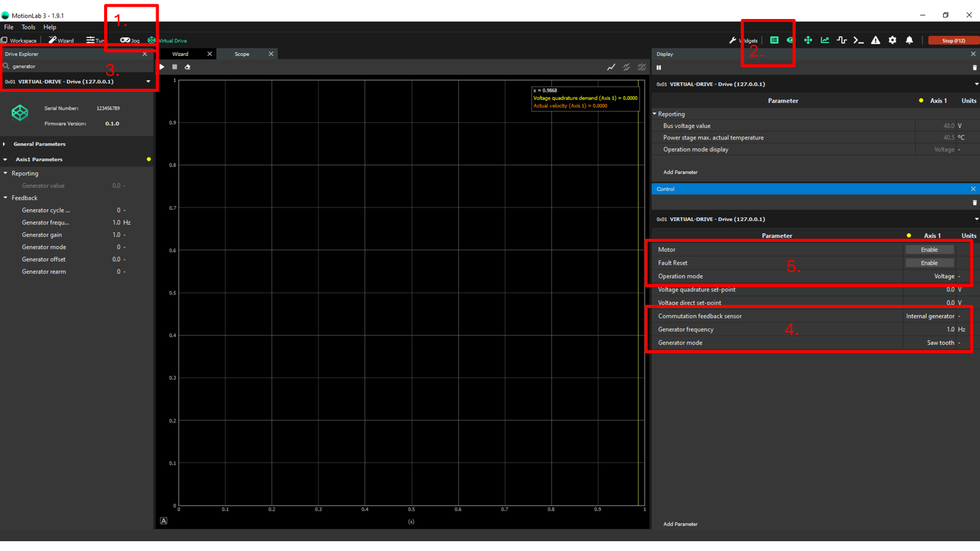Open the Tools menu
Screen dimensions: 980x551
[x=28, y=27]
